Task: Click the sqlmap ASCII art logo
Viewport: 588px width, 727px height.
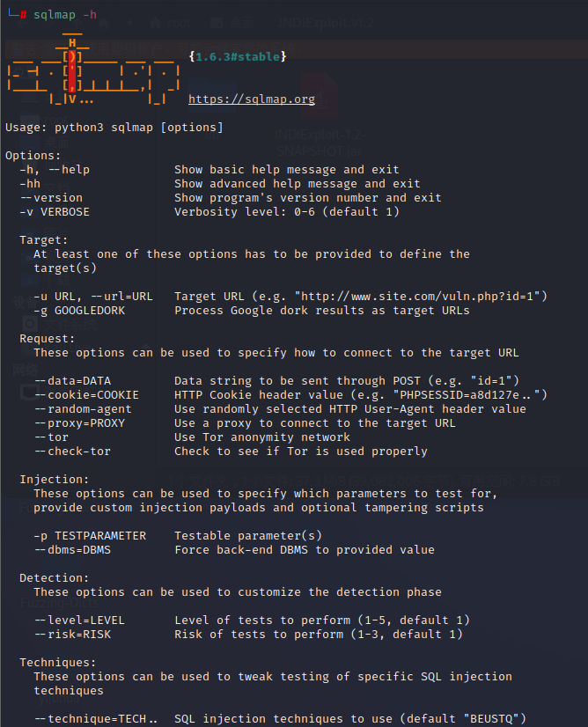Action: (x=94, y=69)
